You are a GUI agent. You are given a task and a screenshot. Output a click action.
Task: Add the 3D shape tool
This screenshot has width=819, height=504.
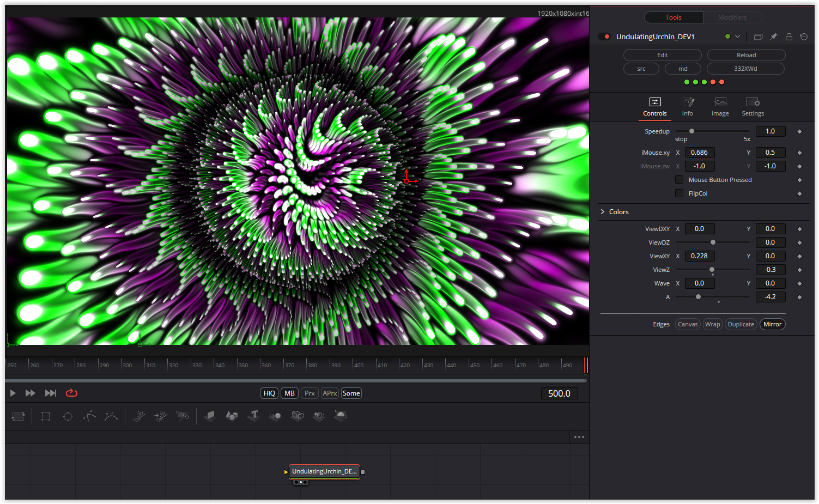[232, 416]
